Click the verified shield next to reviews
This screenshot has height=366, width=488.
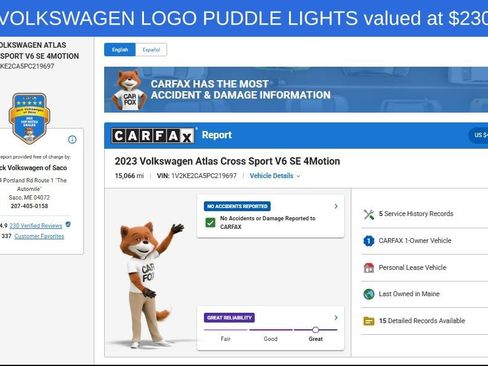[68, 225]
